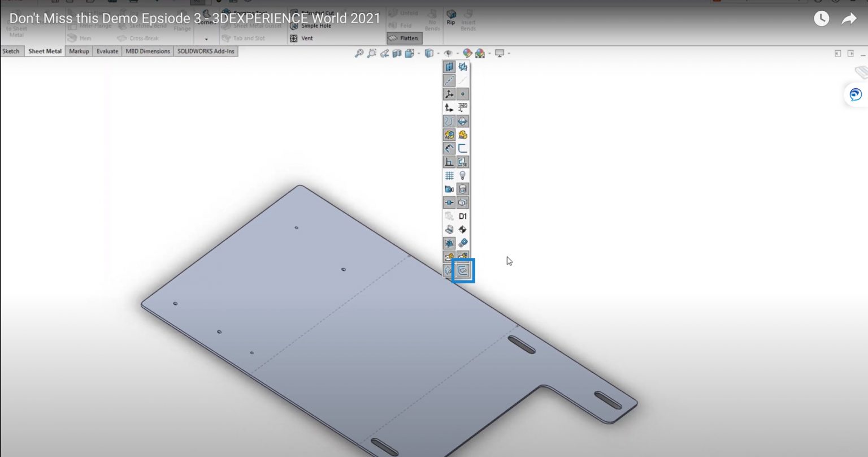Open the video title link

[x=195, y=18]
